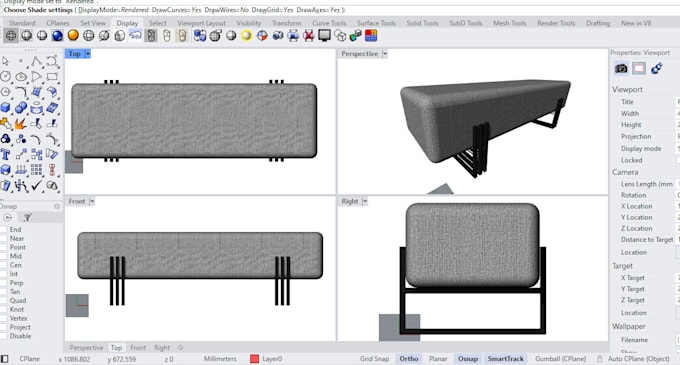Select the Ellipse tool
680x365 pixels.
(x=21, y=77)
